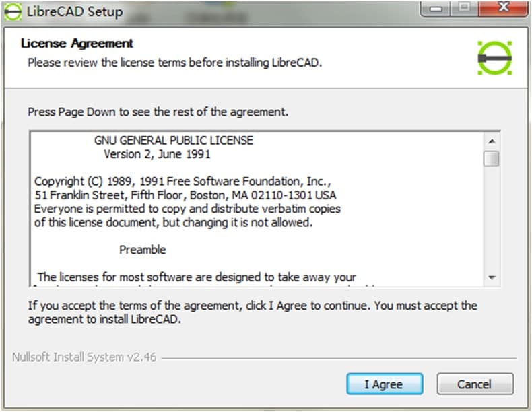This screenshot has width=532, height=412.
Task: Click the Free Software Foundation copyright line
Action: click(x=182, y=182)
